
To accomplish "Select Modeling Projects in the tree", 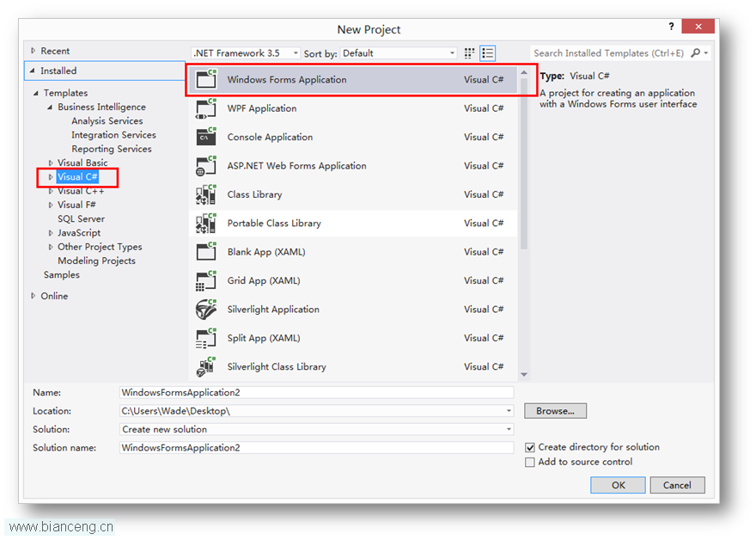I will [96, 261].
